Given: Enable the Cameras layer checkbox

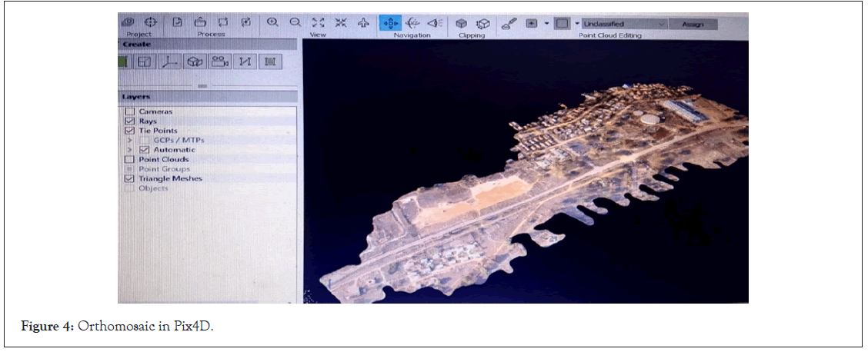Looking at the screenshot, I should click(129, 111).
